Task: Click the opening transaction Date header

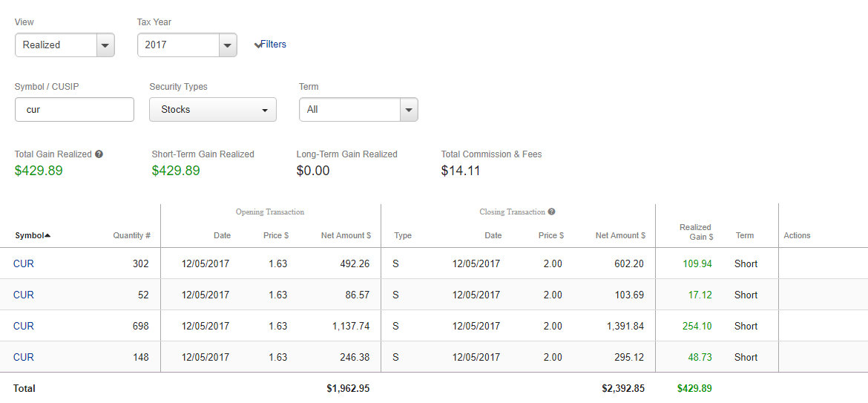Action: point(222,235)
